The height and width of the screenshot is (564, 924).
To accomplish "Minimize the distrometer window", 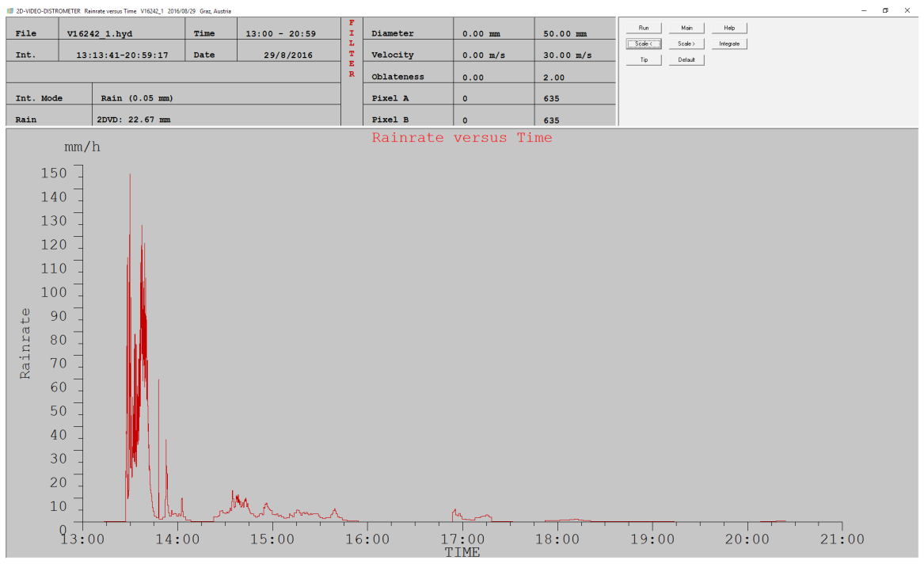I will pyautogui.click(x=864, y=10).
